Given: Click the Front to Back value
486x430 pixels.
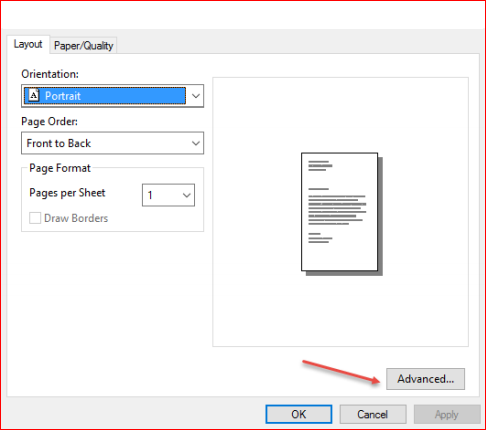Looking at the screenshot, I should coord(59,143).
